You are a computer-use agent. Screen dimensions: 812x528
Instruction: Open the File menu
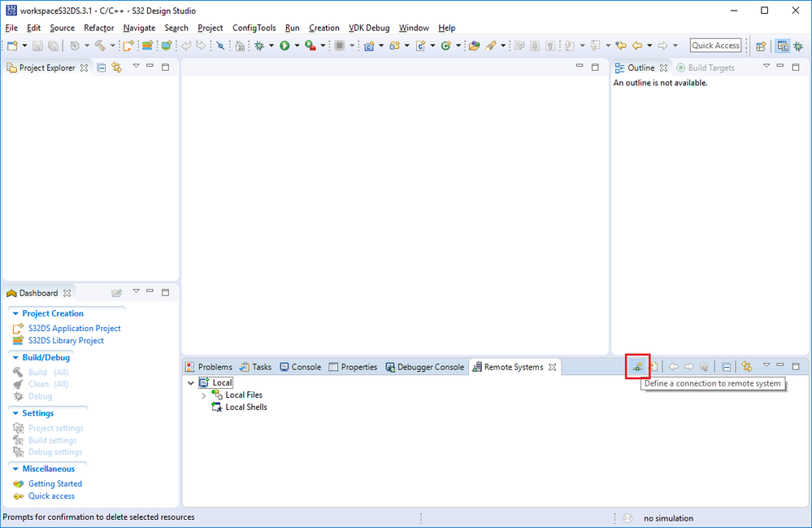(x=11, y=28)
